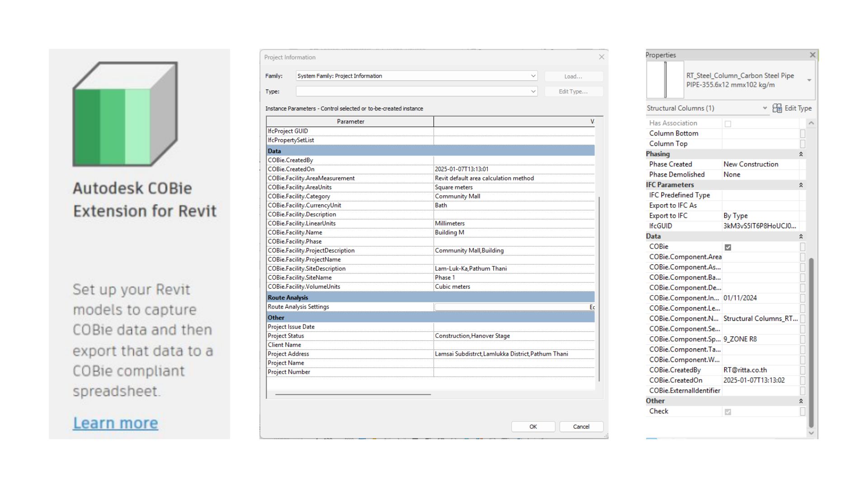The height and width of the screenshot is (488, 868).
Task: Click the Load... button
Action: coord(574,76)
